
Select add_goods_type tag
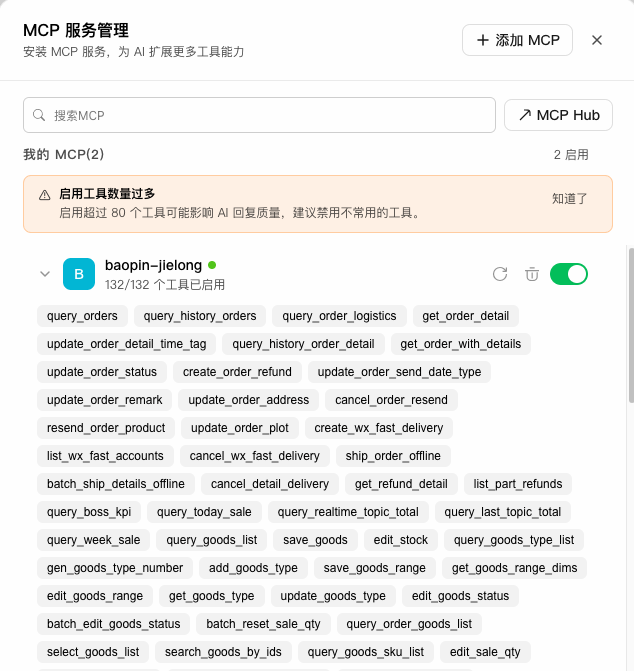(x=253, y=568)
